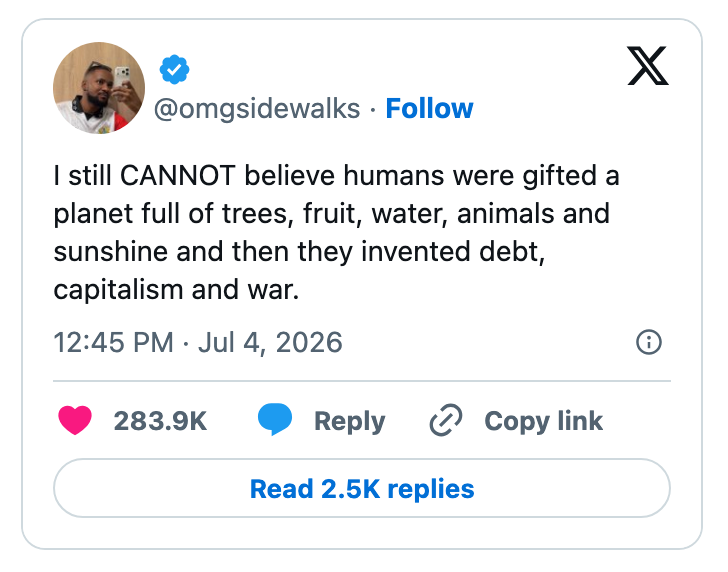Viewport: 728px width, 572px height.
Task: Click the blue reply speech bubble icon
Action: 275,419
